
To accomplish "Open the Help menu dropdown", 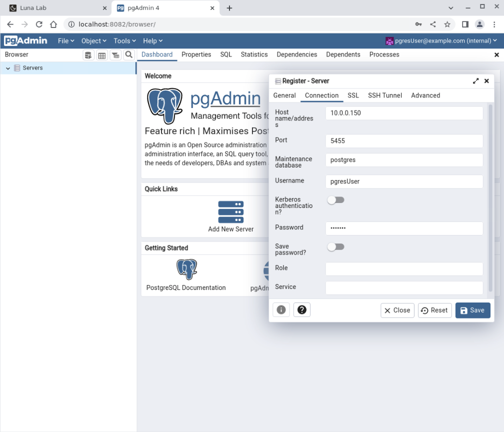I will coord(153,41).
